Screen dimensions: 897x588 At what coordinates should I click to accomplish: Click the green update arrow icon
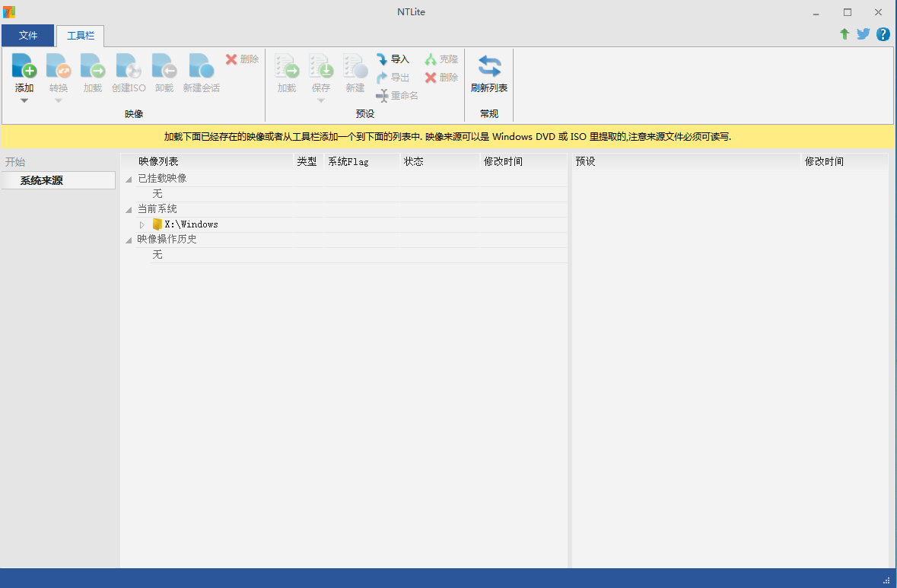click(x=845, y=34)
